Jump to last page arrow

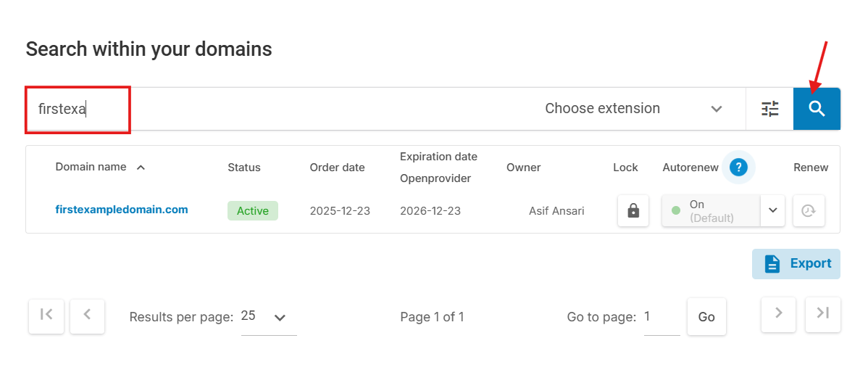click(x=822, y=315)
